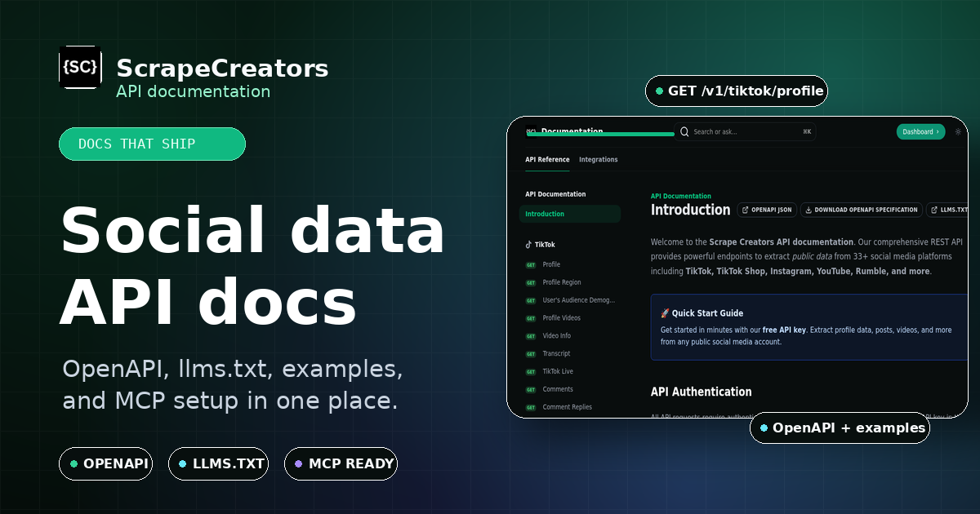Click the GET badge next to Profile Videos

pos(531,318)
